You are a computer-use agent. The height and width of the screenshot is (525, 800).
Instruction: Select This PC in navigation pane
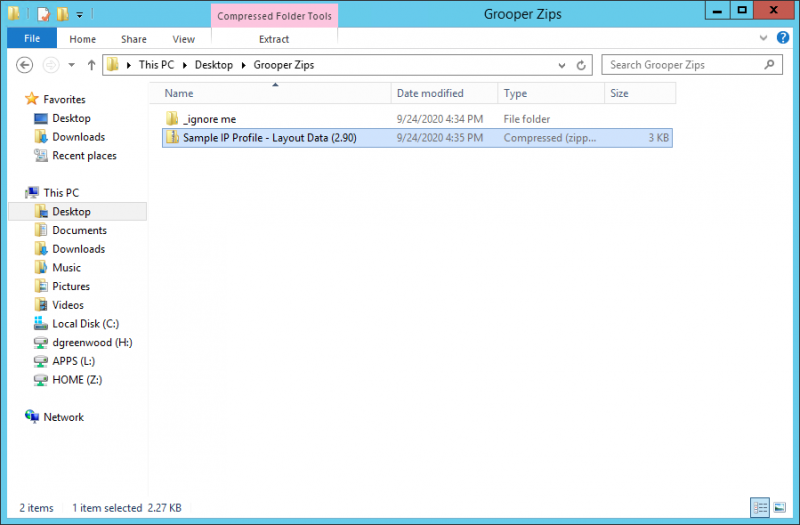tap(61, 193)
